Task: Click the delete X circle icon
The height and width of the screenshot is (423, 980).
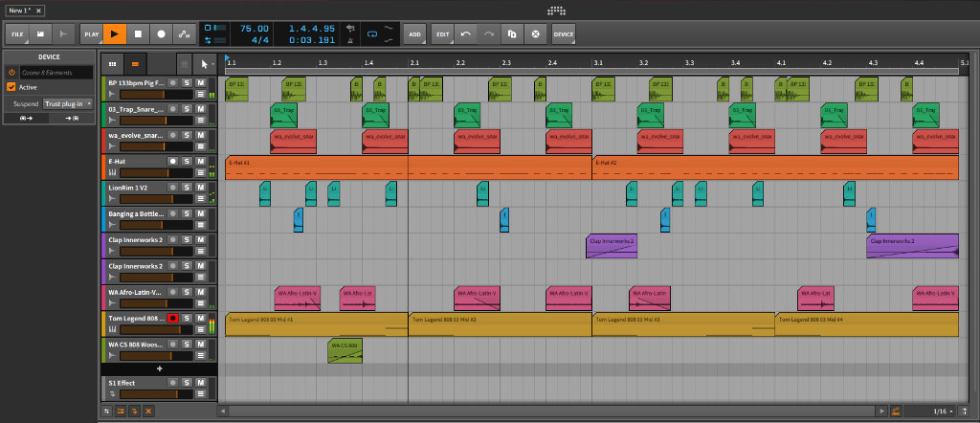Action: (x=535, y=34)
